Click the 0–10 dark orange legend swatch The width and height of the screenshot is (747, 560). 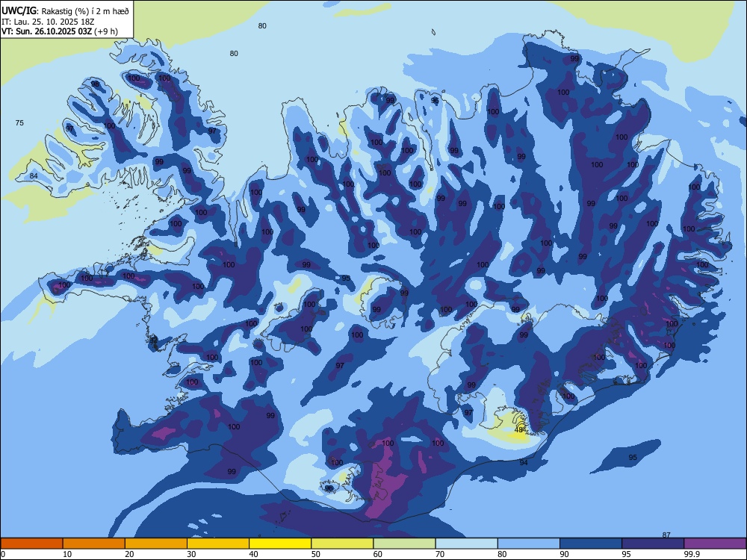(31, 544)
